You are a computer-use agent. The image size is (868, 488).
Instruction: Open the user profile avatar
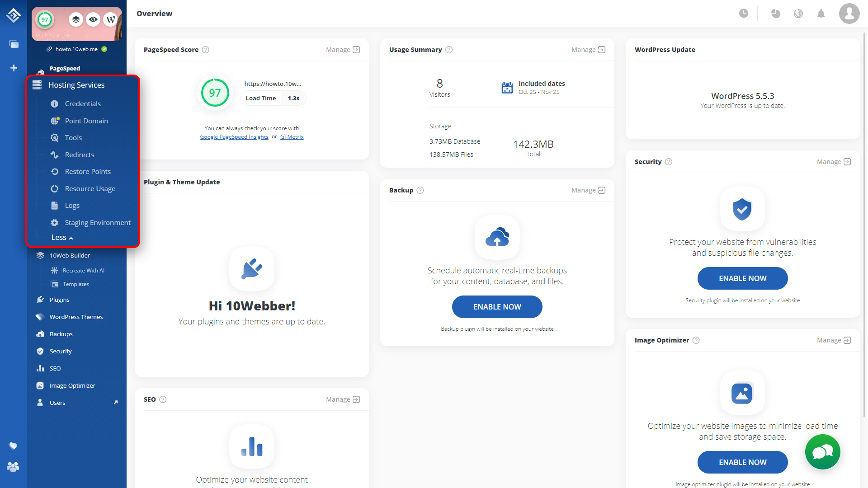click(x=849, y=14)
